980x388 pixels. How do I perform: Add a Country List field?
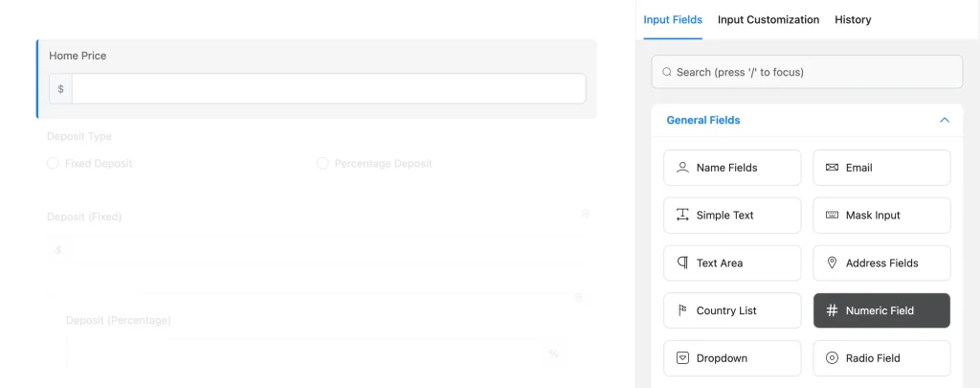[x=732, y=310]
